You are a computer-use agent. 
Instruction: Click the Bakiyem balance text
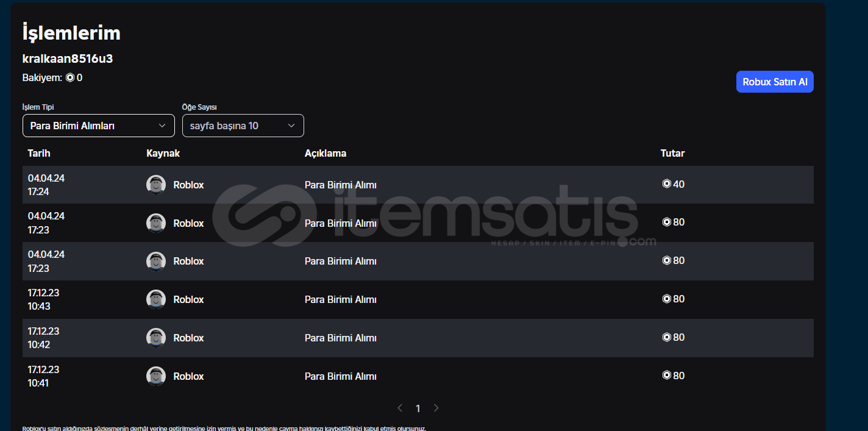point(52,78)
